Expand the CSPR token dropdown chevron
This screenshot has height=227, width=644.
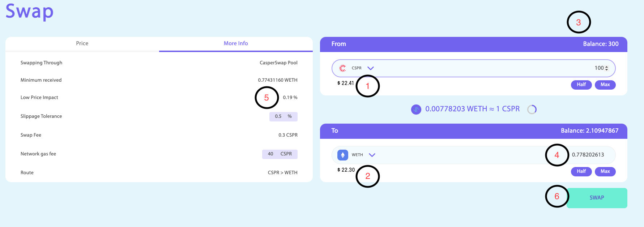click(371, 68)
